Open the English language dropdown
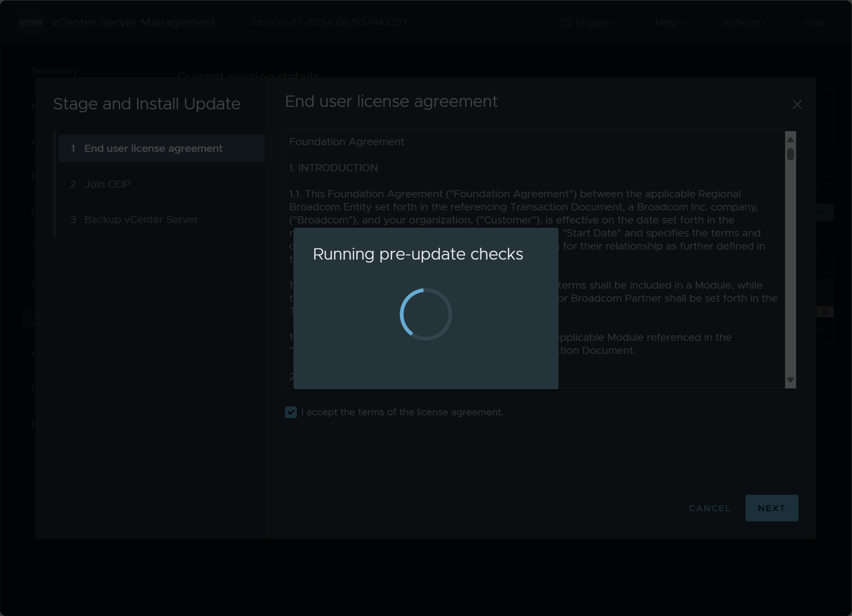Image resolution: width=852 pixels, height=616 pixels. click(x=594, y=23)
